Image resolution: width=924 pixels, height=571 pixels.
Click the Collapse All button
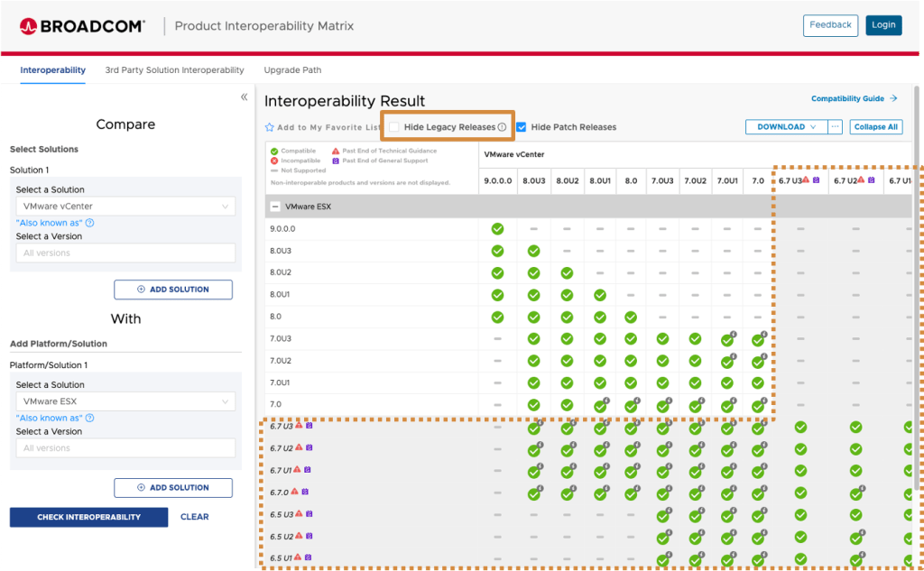875,126
